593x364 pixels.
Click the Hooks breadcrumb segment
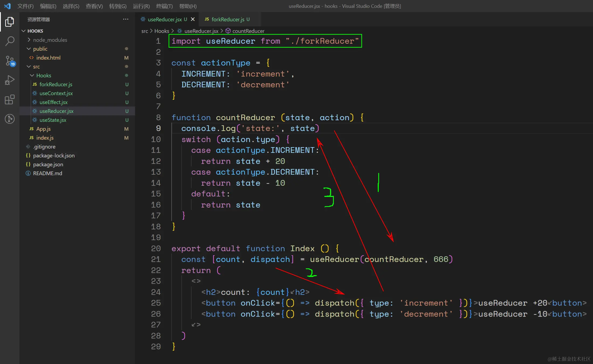coord(162,31)
